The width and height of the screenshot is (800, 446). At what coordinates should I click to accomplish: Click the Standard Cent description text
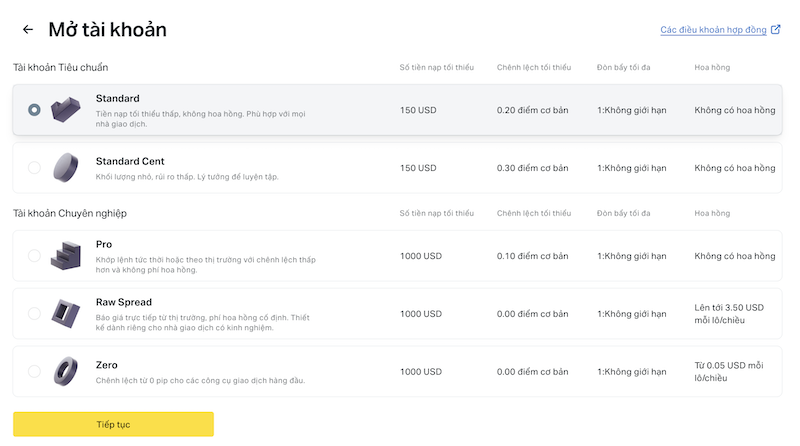click(x=187, y=177)
